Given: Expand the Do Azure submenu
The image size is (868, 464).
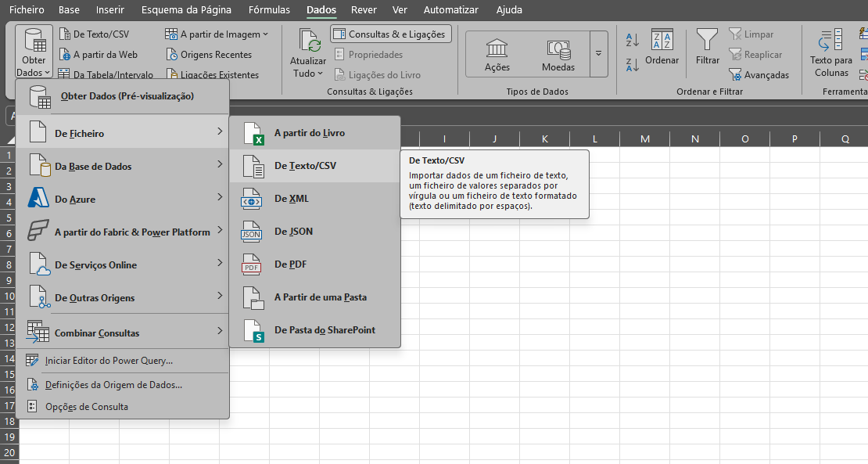Looking at the screenshot, I should (x=122, y=199).
